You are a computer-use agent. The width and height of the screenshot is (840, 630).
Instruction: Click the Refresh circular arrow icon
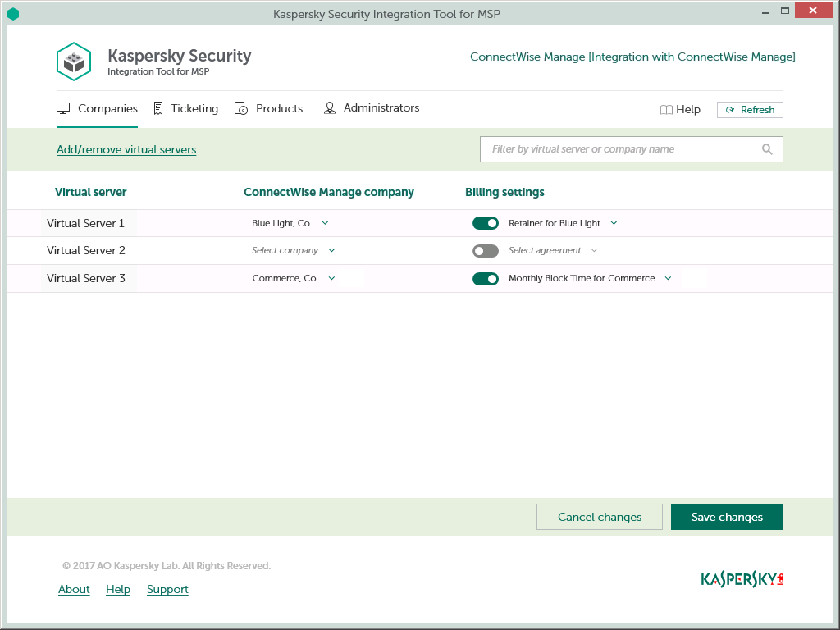point(730,109)
